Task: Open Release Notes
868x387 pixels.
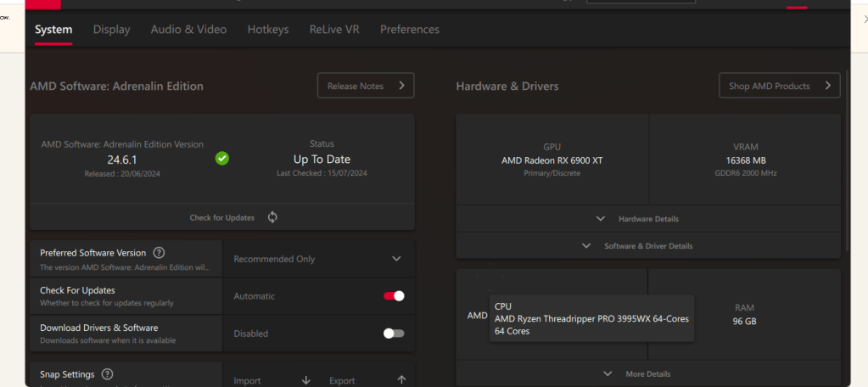Action: pyautogui.click(x=366, y=86)
